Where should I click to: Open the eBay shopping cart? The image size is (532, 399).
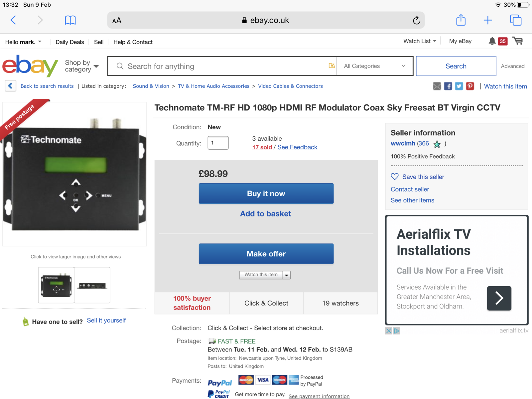[518, 41]
